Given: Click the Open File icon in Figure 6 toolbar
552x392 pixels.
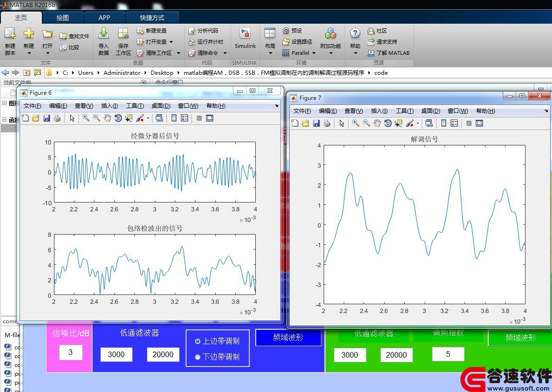Looking at the screenshot, I should pyautogui.click(x=35, y=118).
